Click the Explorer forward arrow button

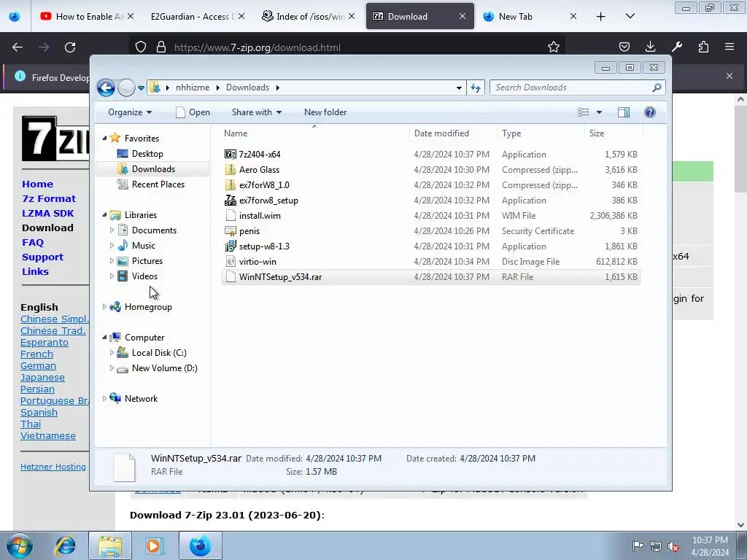pyautogui.click(x=126, y=87)
